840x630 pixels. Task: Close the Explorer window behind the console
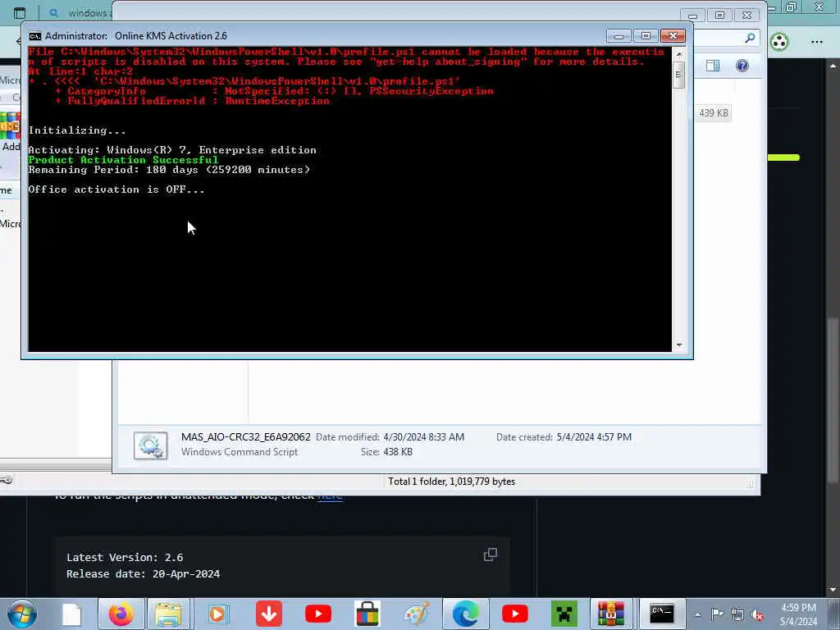coord(746,16)
